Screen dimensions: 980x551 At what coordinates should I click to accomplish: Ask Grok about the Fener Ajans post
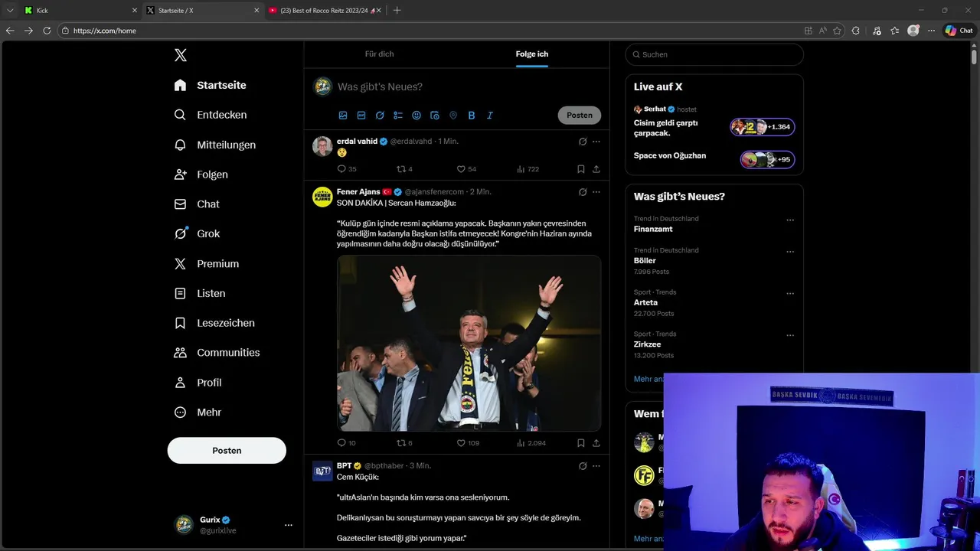[x=583, y=192]
